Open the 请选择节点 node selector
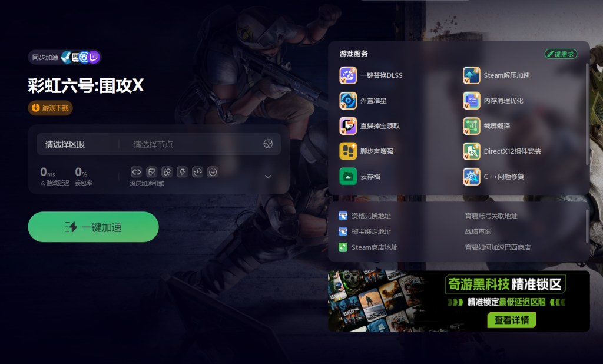 pos(153,144)
